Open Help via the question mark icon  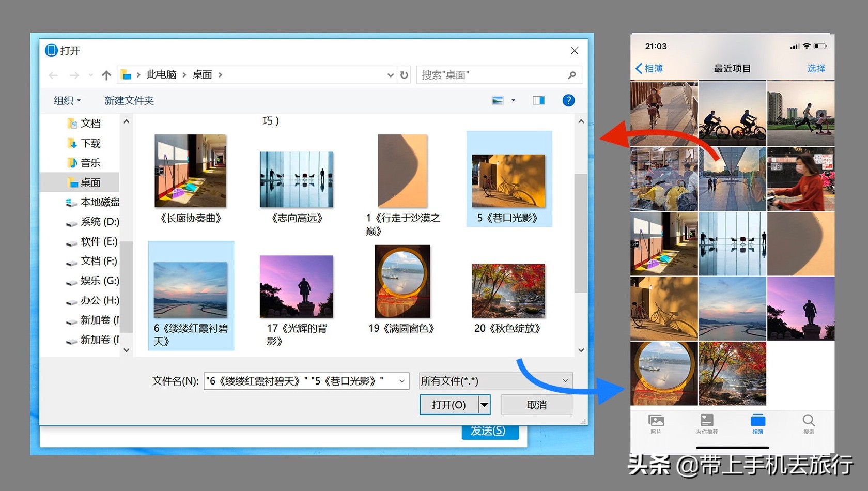coord(568,100)
